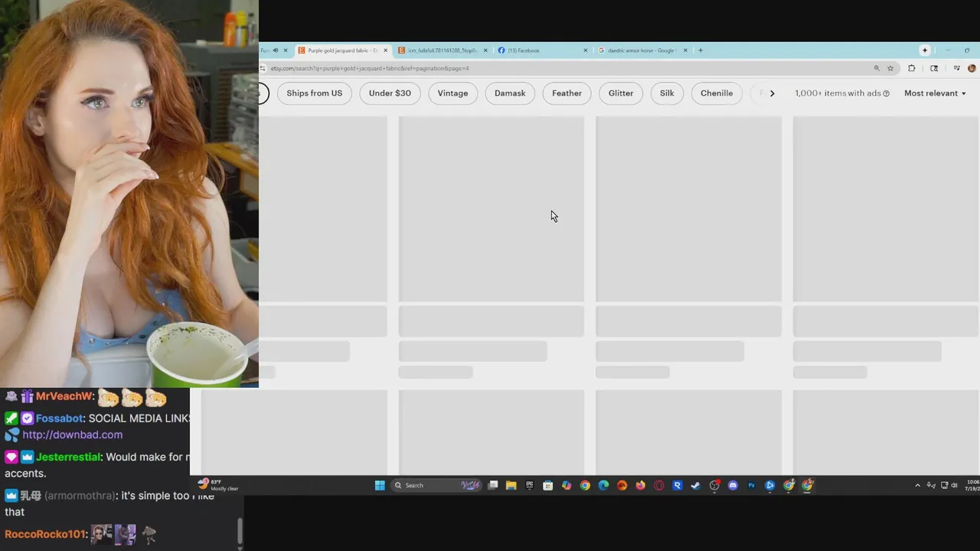Open the Most relevant sort dropdown

tap(935, 93)
